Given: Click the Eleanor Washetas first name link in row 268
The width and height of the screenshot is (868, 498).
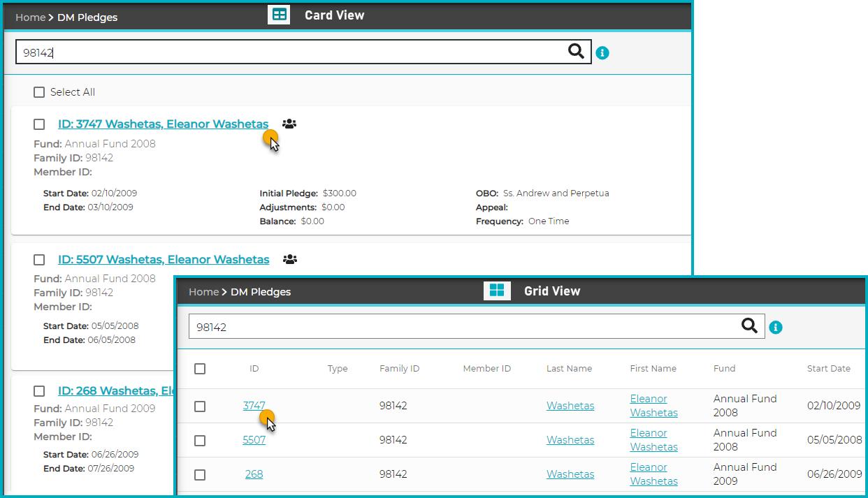Looking at the screenshot, I should click(x=653, y=474).
